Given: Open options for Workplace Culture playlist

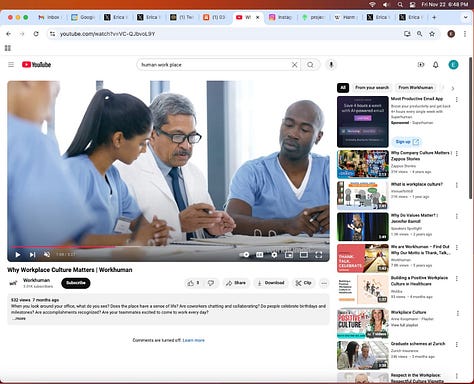Looking at the screenshot, I should point(457,313).
